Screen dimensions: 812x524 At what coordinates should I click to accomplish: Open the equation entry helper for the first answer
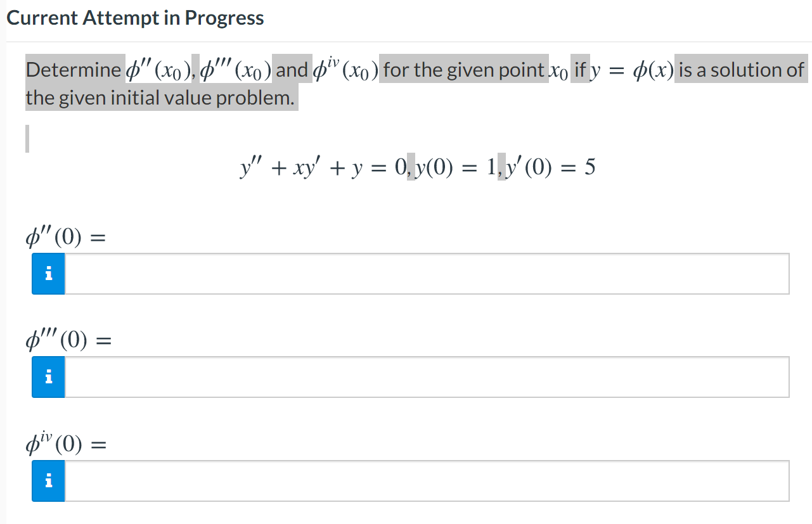[48, 273]
